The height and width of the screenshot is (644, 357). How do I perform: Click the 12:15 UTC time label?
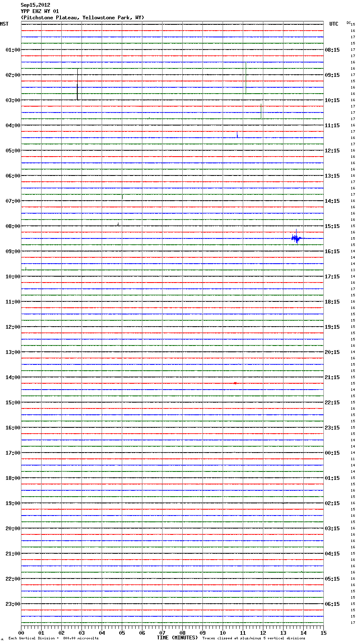pyautogui.click(x=332, y=151)
